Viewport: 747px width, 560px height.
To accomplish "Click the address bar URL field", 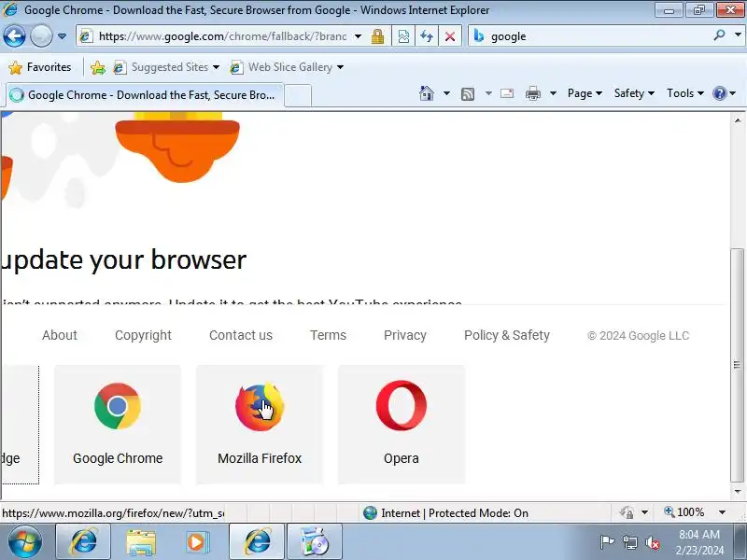I will [x=222, y=36].
